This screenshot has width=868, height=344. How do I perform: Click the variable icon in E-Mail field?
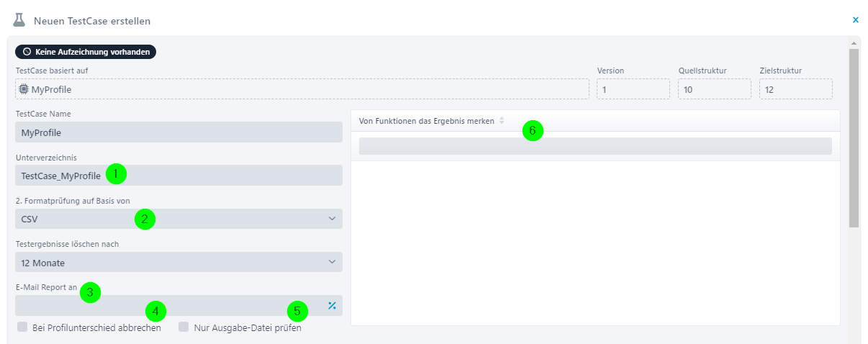click(x=333, y=305)
